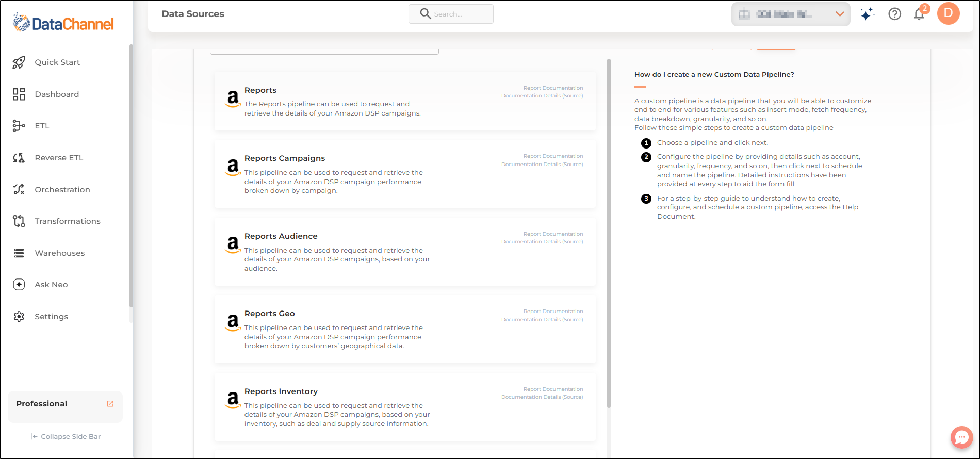Image resolution: width=980 pixels, height=459 pixels.
Task: Open Warehouses menu item
Action: point(60,253)
